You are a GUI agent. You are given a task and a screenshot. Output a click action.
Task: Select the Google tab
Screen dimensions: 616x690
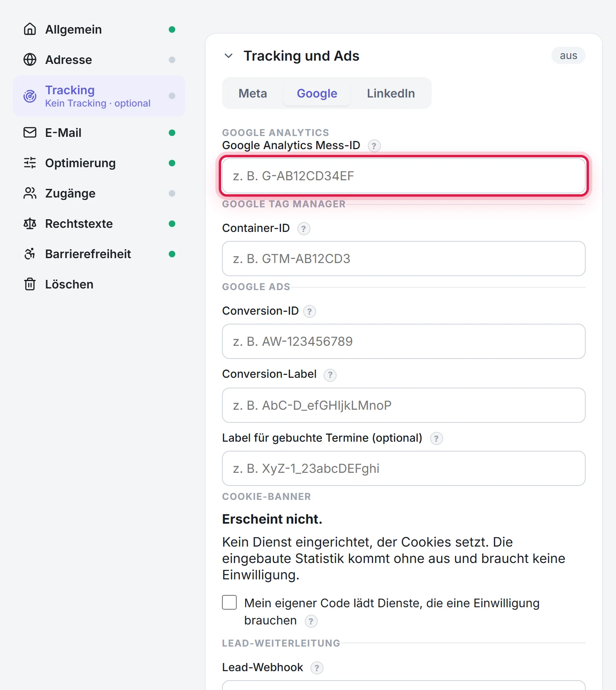point(317,93)
